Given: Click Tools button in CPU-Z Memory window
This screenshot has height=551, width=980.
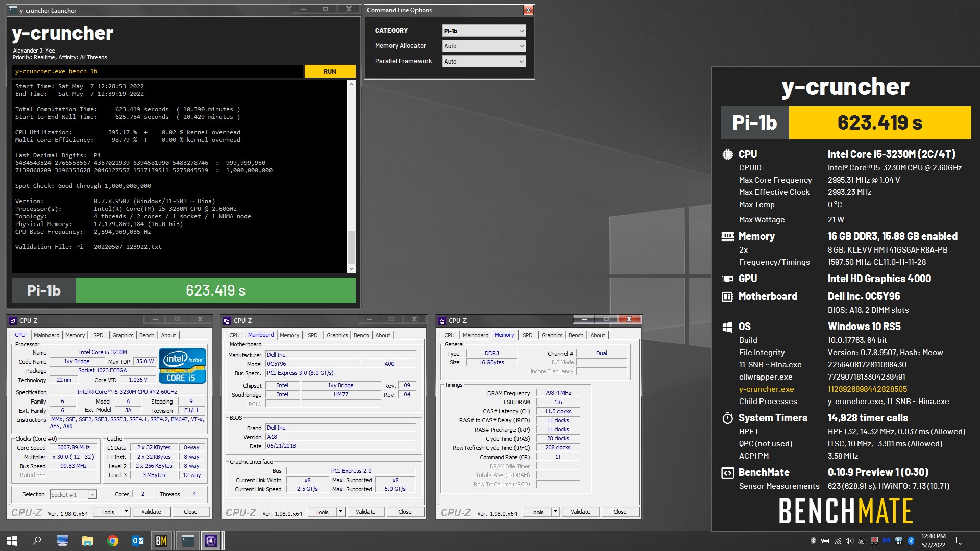Looking at the screenshot, I should coord(537,512).
